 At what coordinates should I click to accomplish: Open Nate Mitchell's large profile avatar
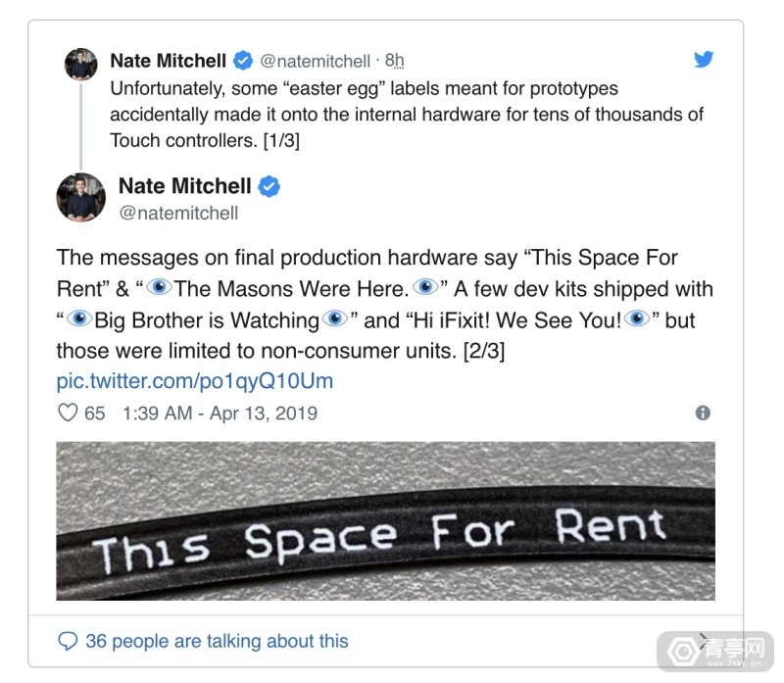pyautogui.click(x=81, y=198)
